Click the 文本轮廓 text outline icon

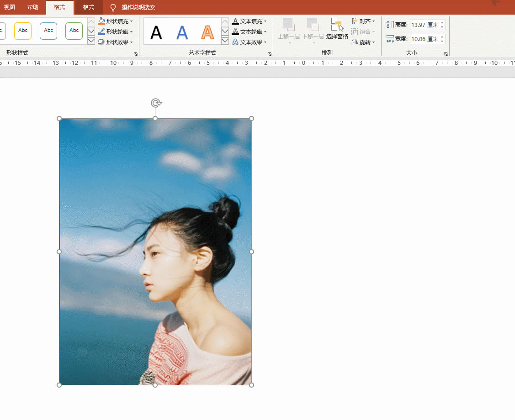tap(235, 31)
